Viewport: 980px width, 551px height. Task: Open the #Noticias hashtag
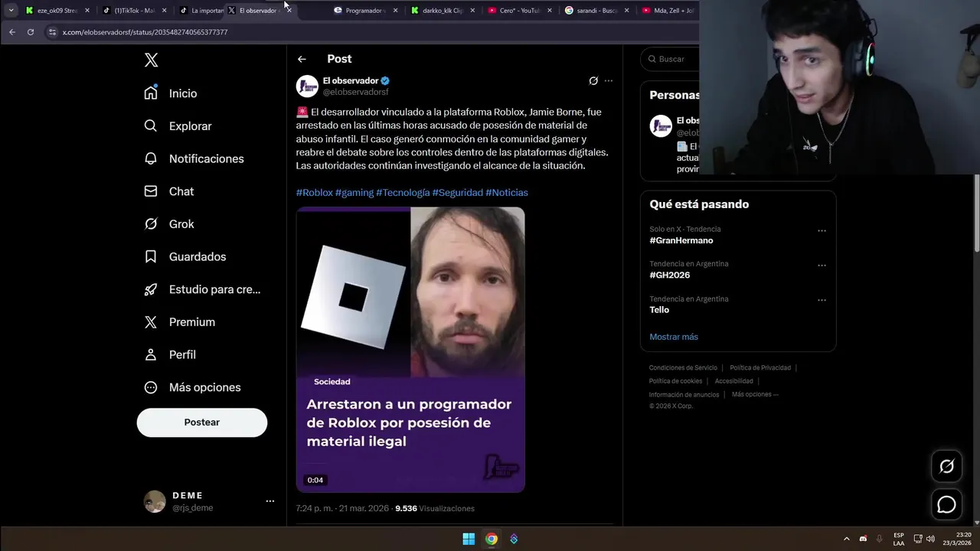(x=507, y=193)
